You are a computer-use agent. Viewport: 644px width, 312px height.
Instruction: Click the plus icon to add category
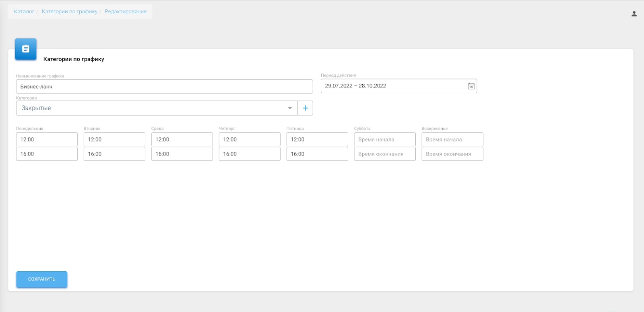pos(305,108)
